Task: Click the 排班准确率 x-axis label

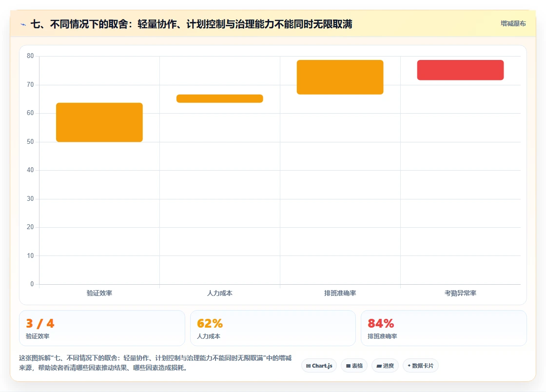Action: 340,293
